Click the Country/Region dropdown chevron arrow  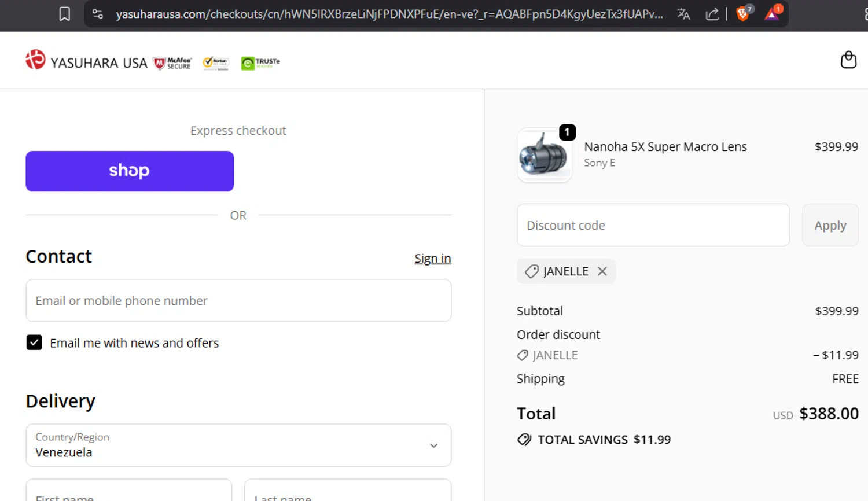433,445
